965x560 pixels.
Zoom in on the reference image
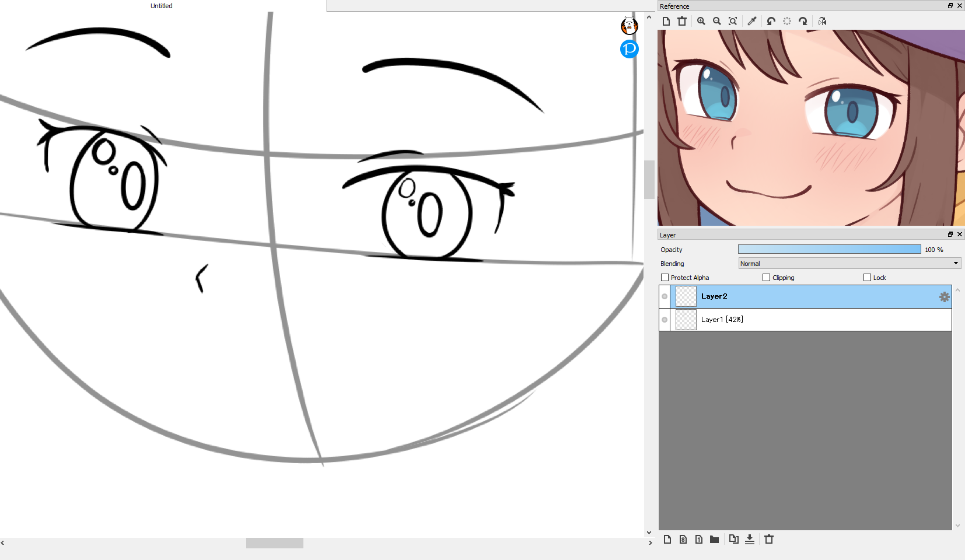pos(701,22)
